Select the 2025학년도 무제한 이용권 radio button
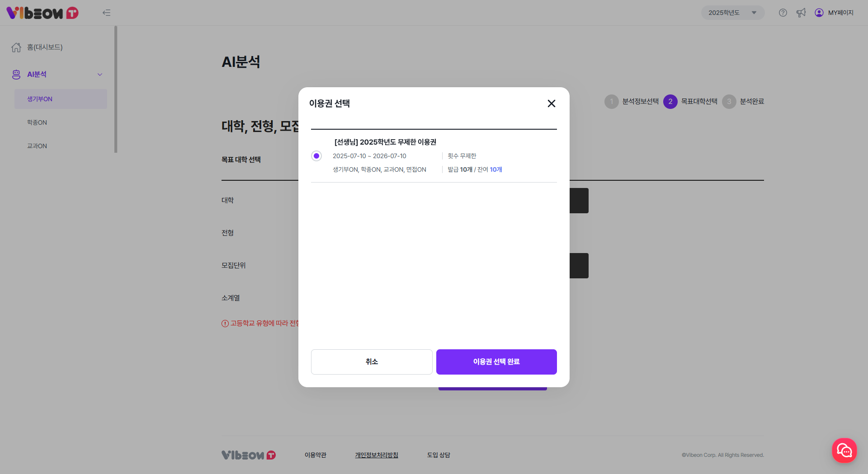Image resolution: width=868 pixels, height=474 pixels. [x=316, y=156]
